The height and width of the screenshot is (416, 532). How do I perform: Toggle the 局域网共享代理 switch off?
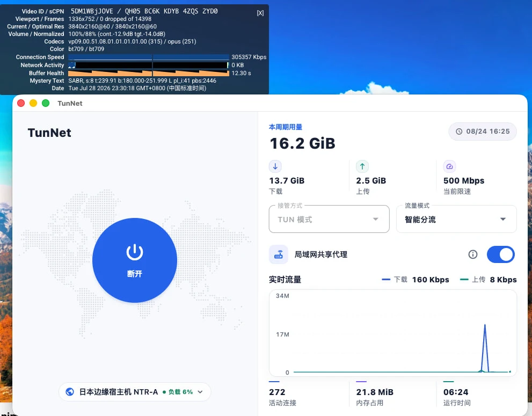(501, 254)
